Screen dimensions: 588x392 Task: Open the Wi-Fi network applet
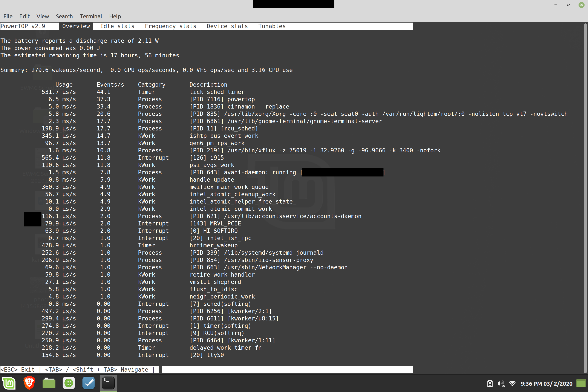pos(513,383)
